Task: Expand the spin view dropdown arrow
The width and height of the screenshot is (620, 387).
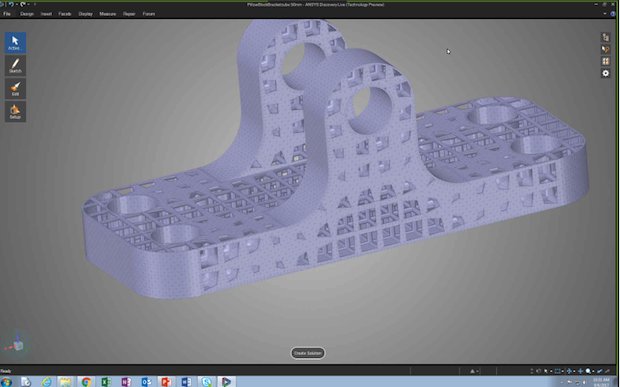Action: point(574,371)
